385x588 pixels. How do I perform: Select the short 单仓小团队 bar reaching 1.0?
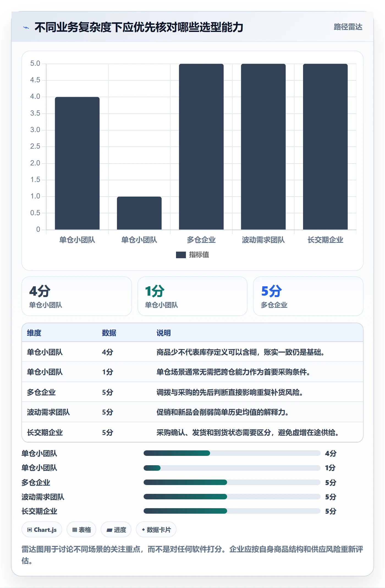coord(139,213)
